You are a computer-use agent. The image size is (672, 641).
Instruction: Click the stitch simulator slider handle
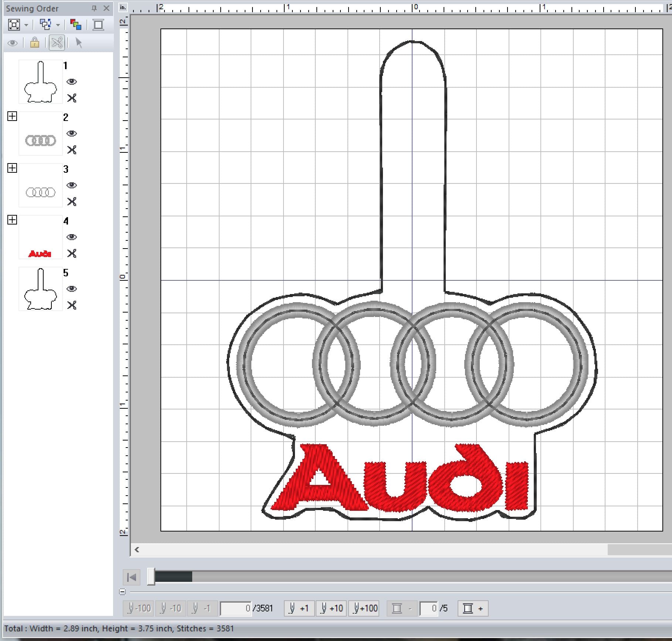tap(151, 577)
